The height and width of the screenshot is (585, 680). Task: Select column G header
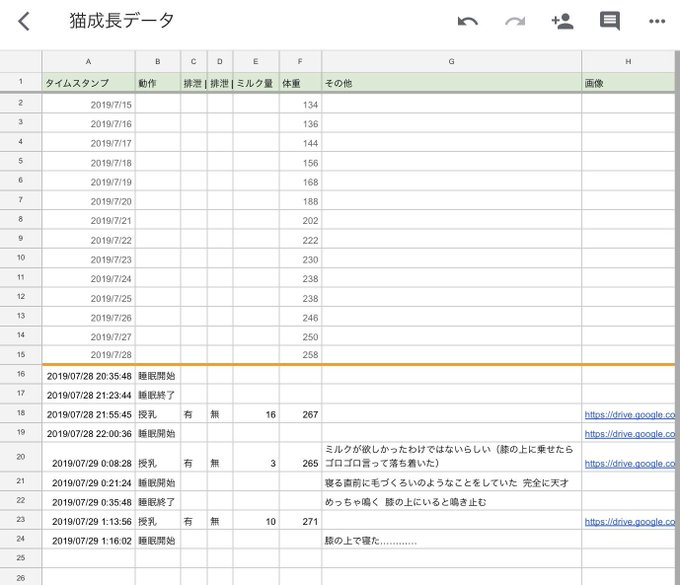click(x=451, y=62)
